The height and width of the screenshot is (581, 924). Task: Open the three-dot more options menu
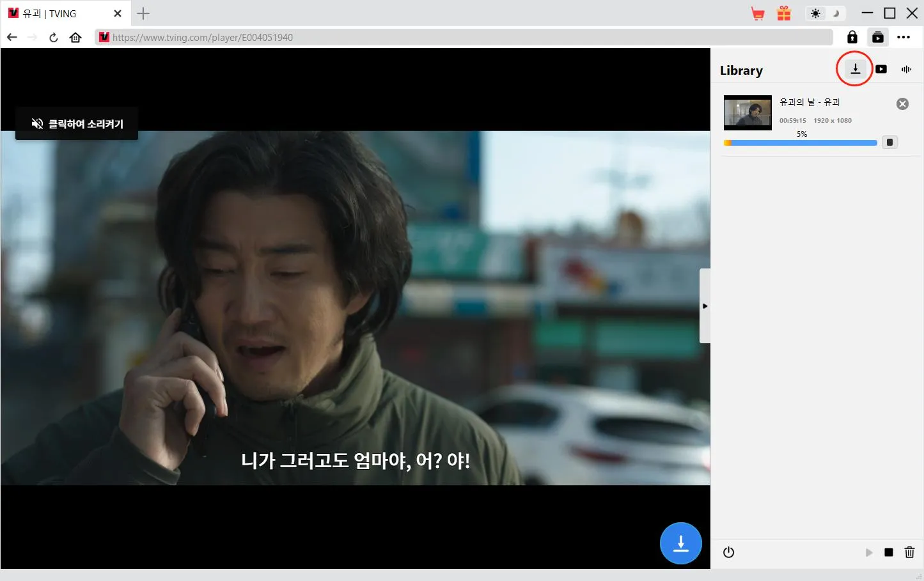click(x=904, y=37)
